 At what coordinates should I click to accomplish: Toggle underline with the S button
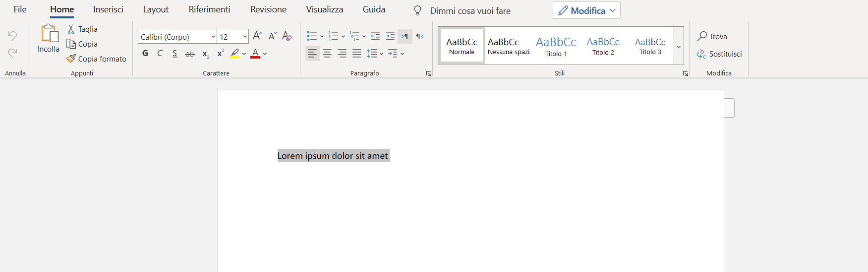[x=175, y=53]
